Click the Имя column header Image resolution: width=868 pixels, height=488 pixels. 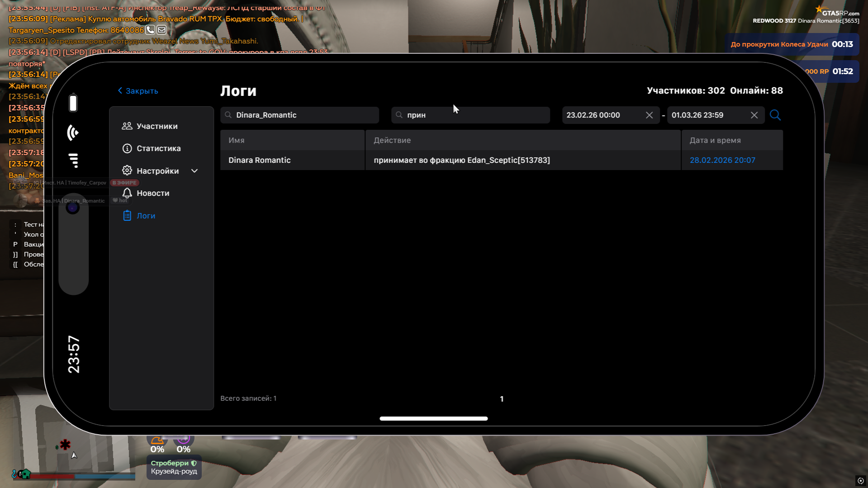pyautogui.click(x=237, y=140)
